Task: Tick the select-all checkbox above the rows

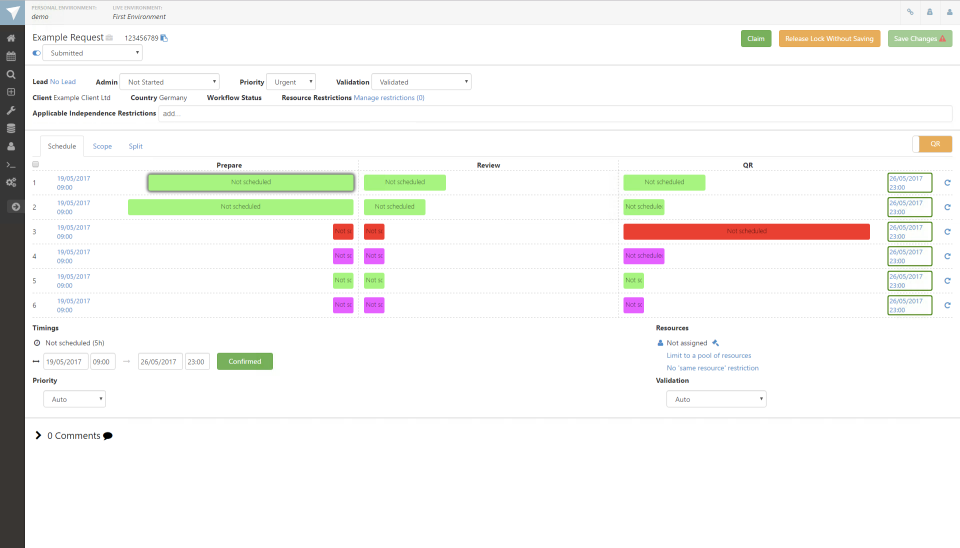Action: 36,164
